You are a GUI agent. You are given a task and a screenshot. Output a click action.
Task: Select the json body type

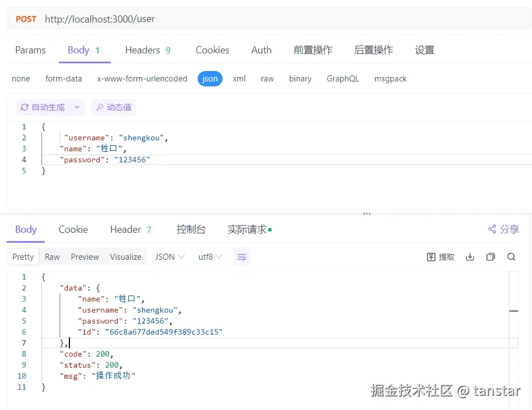(x=210, y=79)
